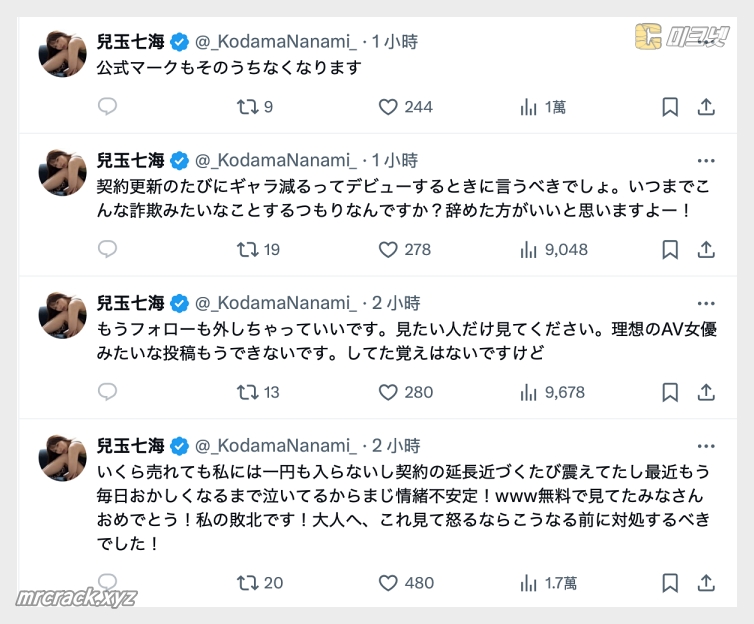Open more options menu on third tweet
The width and height of the screenshot is (754, 624).
click(706, 302)
